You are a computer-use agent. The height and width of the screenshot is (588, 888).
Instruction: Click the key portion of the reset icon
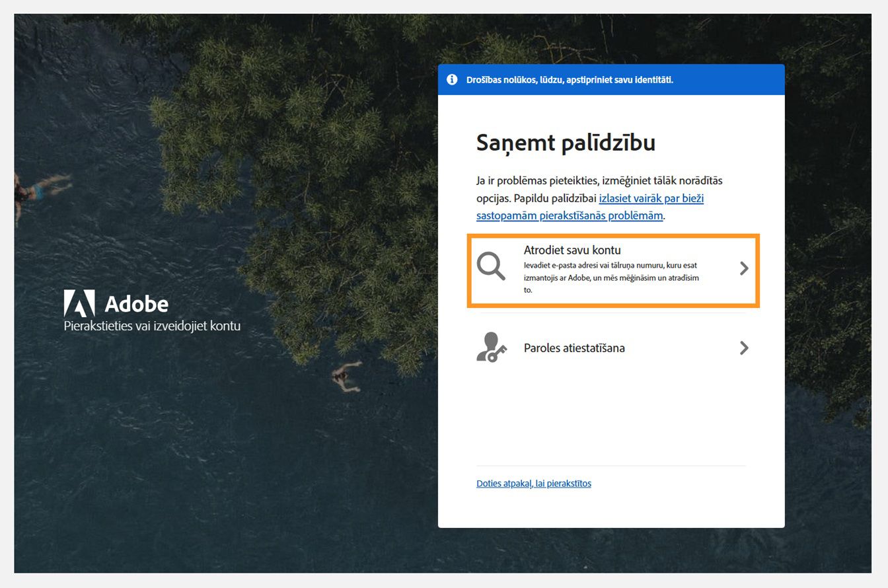pos(498,352)
